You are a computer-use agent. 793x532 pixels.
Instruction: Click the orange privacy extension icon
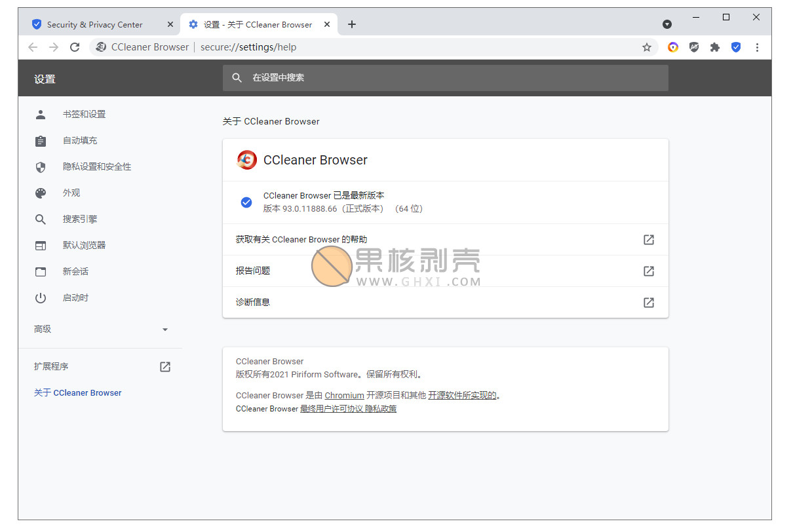673,47
